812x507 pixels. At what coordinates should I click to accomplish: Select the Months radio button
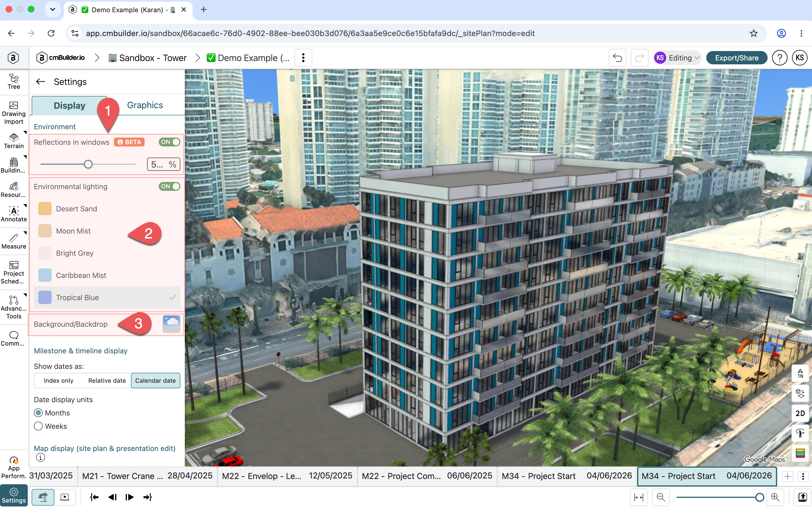38,413
